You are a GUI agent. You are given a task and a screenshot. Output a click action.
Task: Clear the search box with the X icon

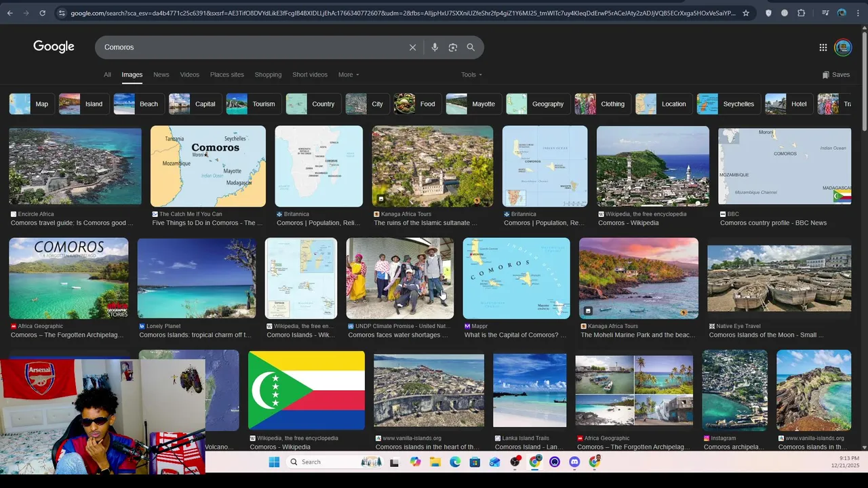point(412,47)
